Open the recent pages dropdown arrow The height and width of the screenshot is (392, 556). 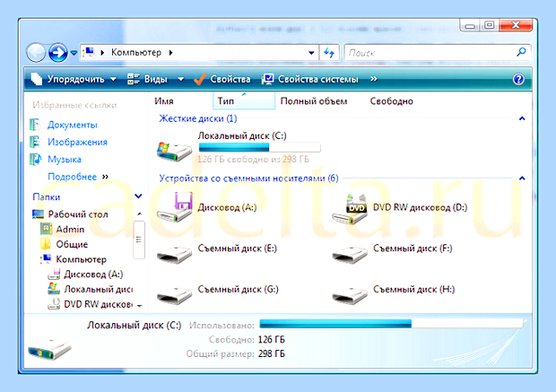[74, 53]
